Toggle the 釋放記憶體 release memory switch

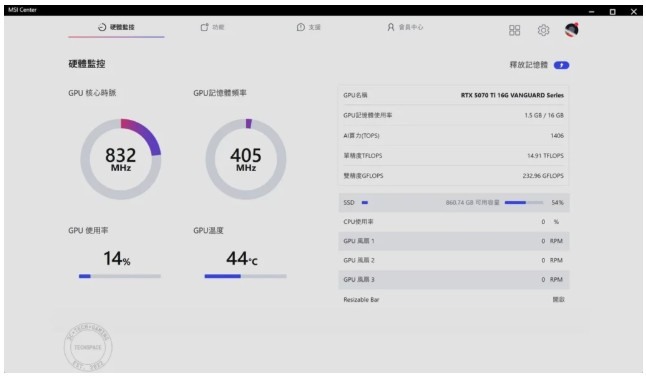(562, 65)
